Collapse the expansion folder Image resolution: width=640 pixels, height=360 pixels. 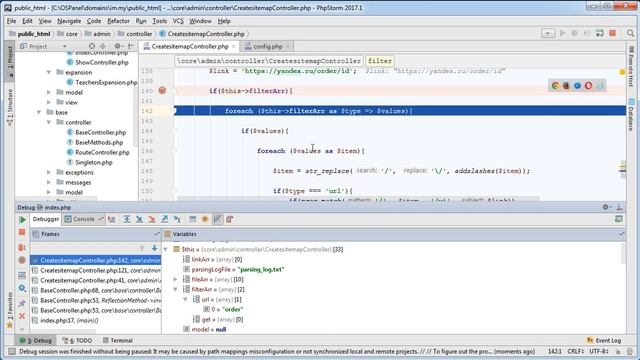pos(49,72)
